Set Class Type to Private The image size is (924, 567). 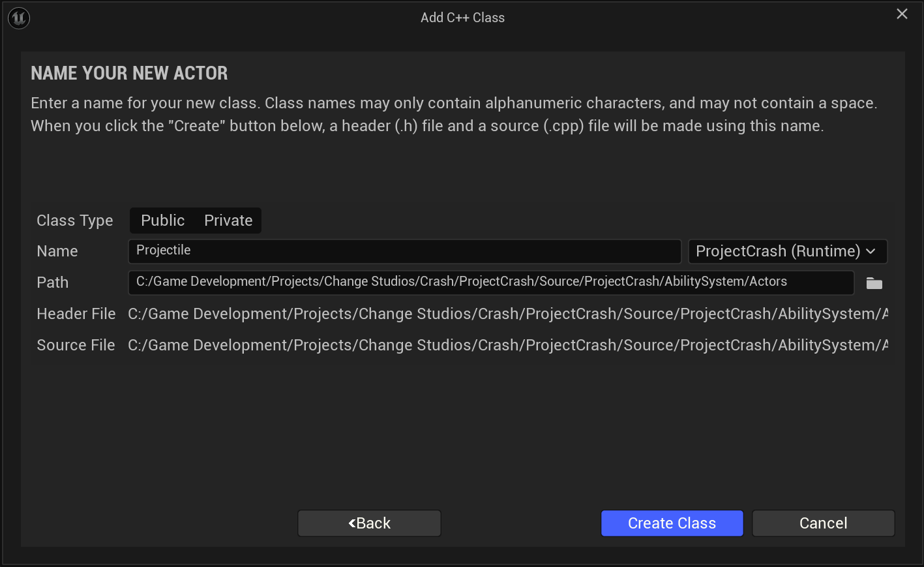(228, 221)
